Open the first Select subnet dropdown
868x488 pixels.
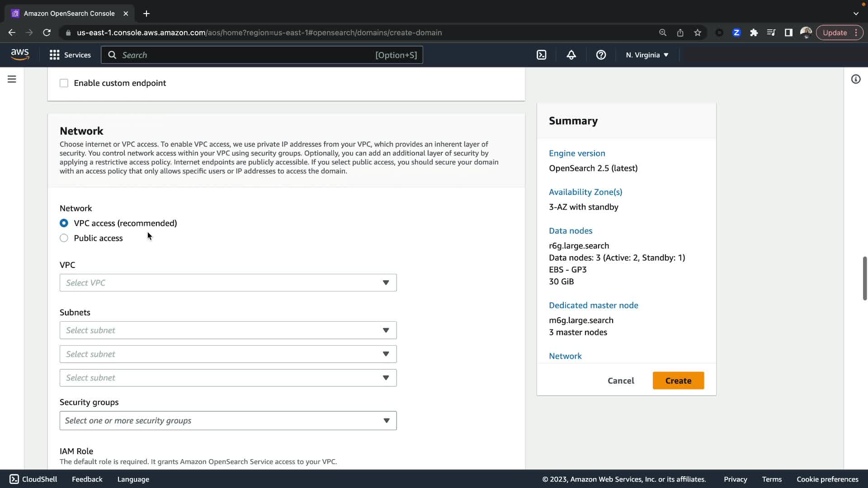click(228, 330)
